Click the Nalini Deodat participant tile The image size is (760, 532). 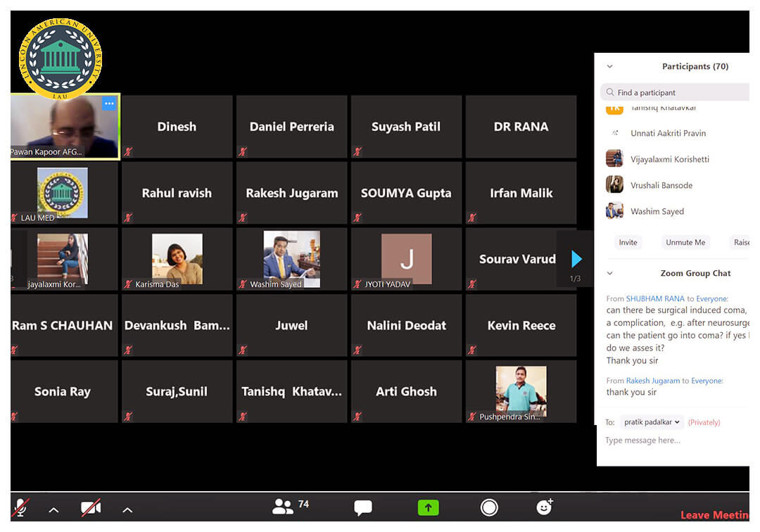(406, 325)
